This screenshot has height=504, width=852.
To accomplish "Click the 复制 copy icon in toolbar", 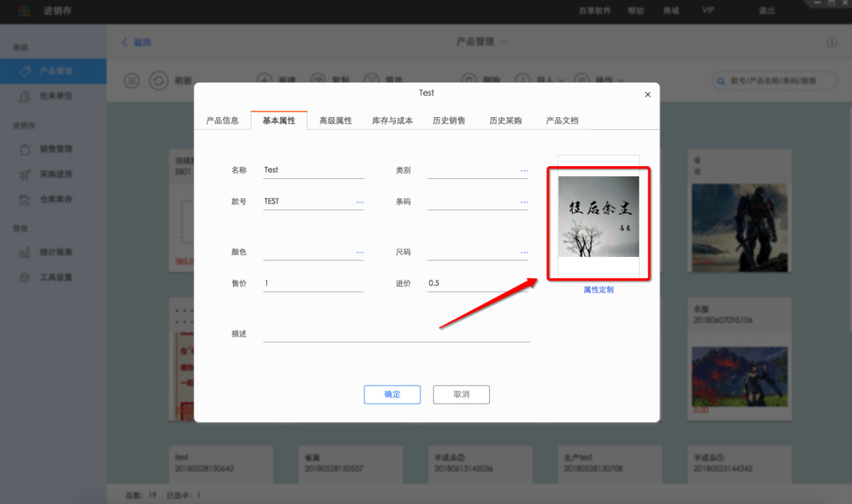I will pos(318,80).
